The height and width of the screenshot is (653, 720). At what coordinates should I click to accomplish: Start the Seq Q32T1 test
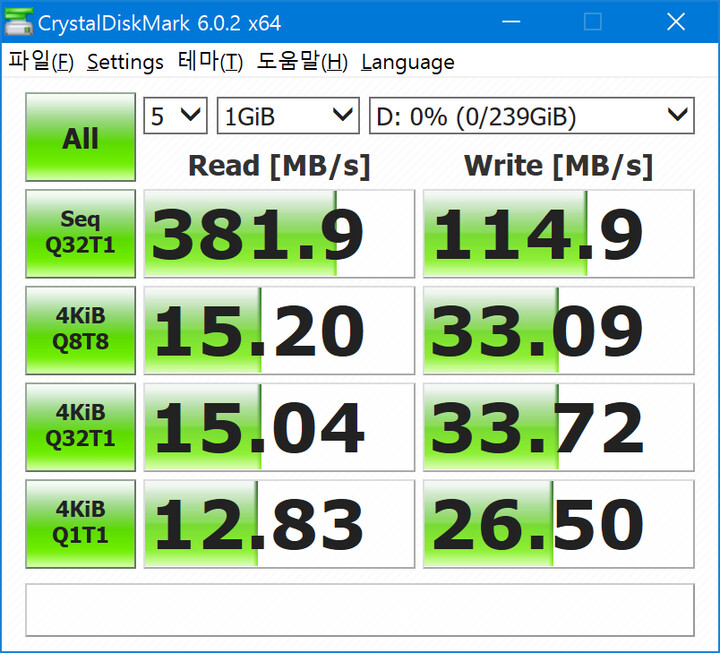click(80, 233)
